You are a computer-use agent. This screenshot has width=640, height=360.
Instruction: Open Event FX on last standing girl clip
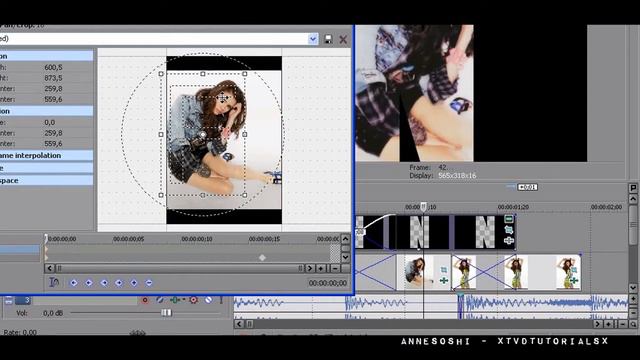tap(573, 280)
